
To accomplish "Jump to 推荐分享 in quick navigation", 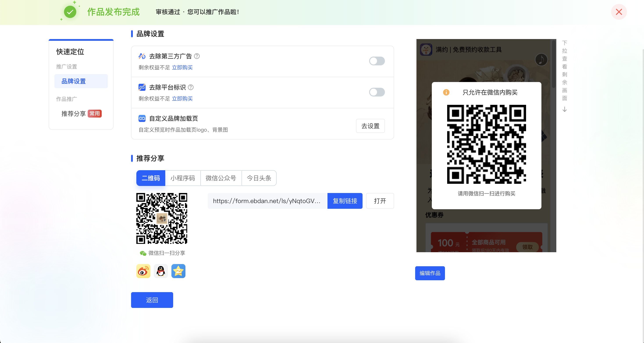I will click(x=74, y=114).
